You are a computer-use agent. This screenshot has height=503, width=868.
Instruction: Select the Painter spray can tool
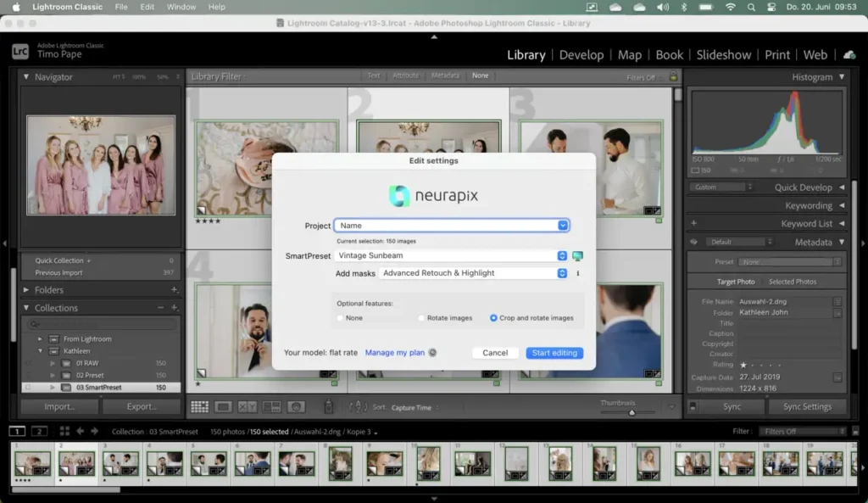point(328,407)
